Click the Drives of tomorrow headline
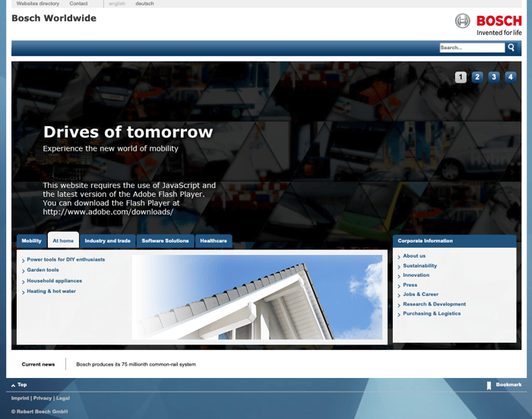Screen dimensions: 532x419 pyautogui.click(x=128, y=132)
